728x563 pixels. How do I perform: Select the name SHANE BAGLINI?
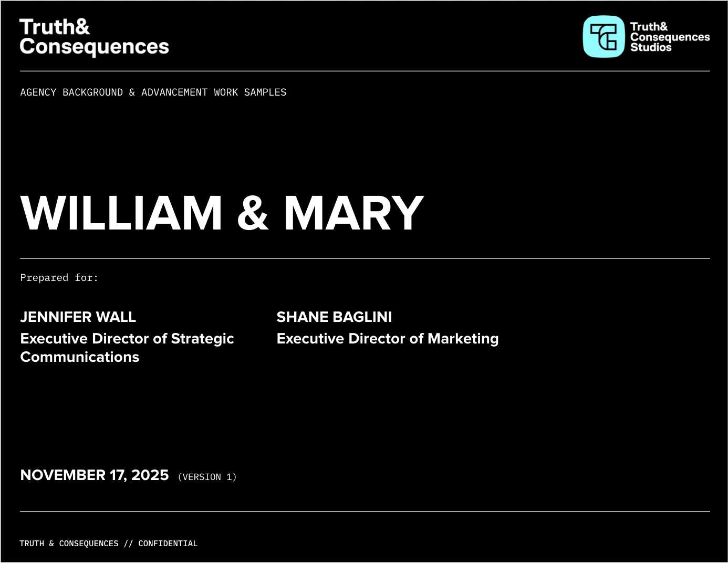coord(334,317)
